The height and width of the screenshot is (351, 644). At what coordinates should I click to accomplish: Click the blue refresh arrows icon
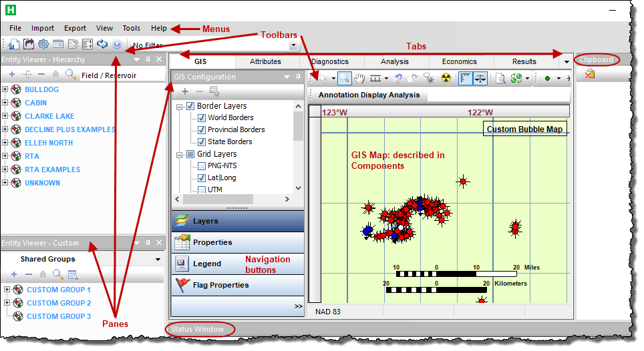click(102, 44)
